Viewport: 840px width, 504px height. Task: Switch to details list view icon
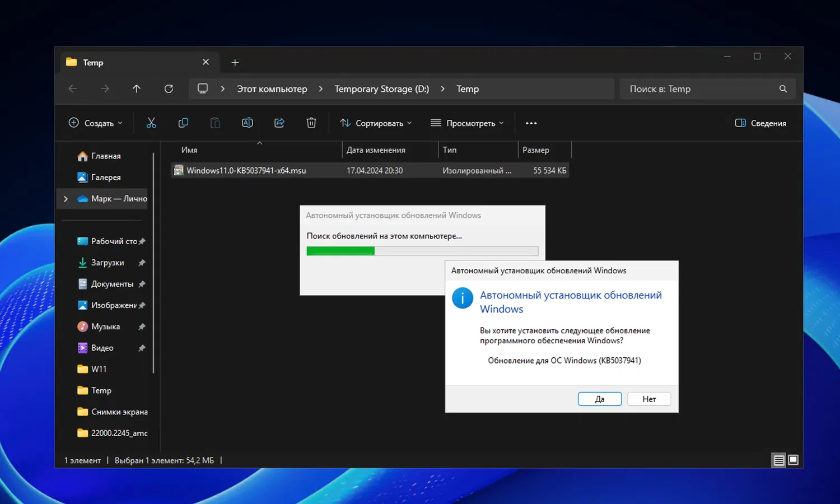pyautogui.click(x=778, y=460)
